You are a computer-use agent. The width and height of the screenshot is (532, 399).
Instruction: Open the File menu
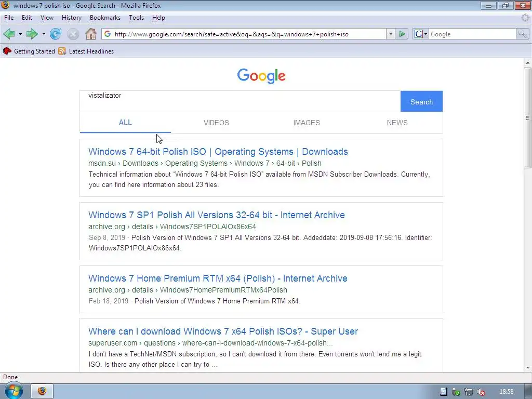[x=9, y=18]
